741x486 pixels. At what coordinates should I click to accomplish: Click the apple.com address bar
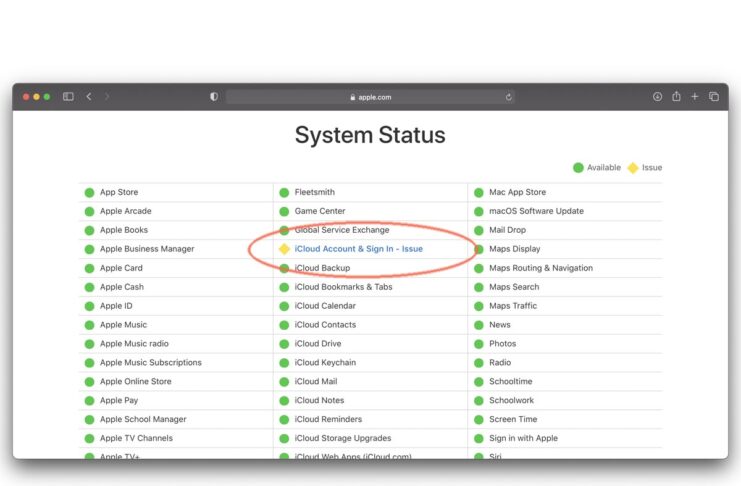[370, 97]
